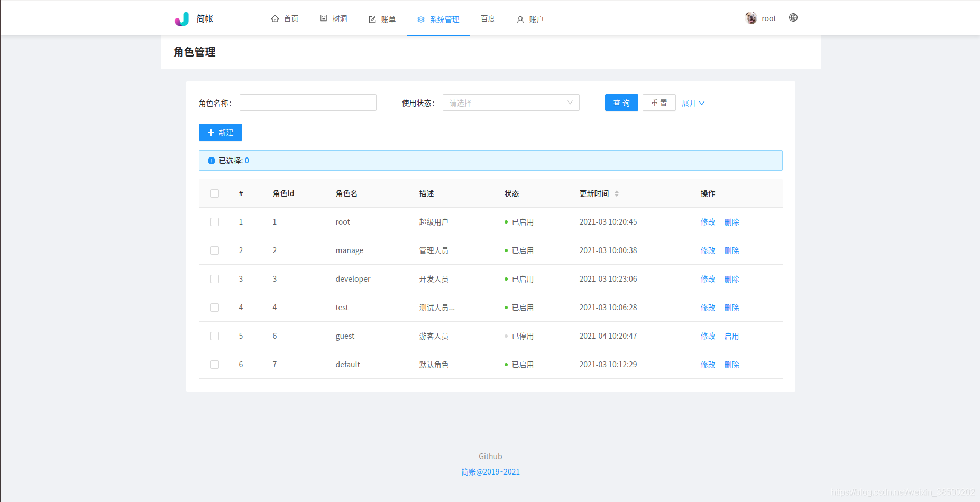Click 删除 for the root role

(x=731, y=222)
